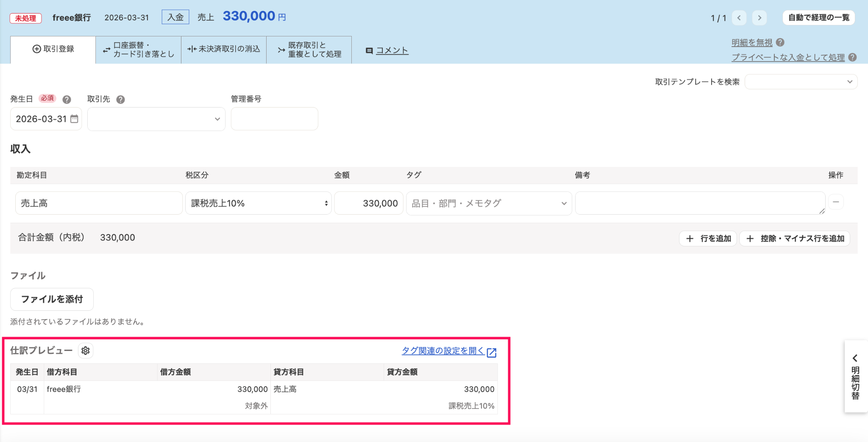The height and width of the screenshot is (442, 868).
Task: Click 対象外 in journal preview
Action: tap(256, 406)
